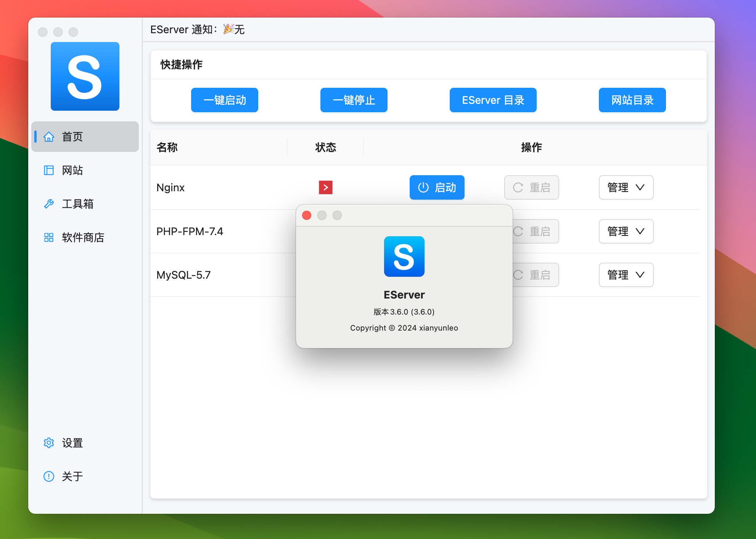Click the MySQL-5.7 service name
756x539 pixels.
click(x=183, y=275)
